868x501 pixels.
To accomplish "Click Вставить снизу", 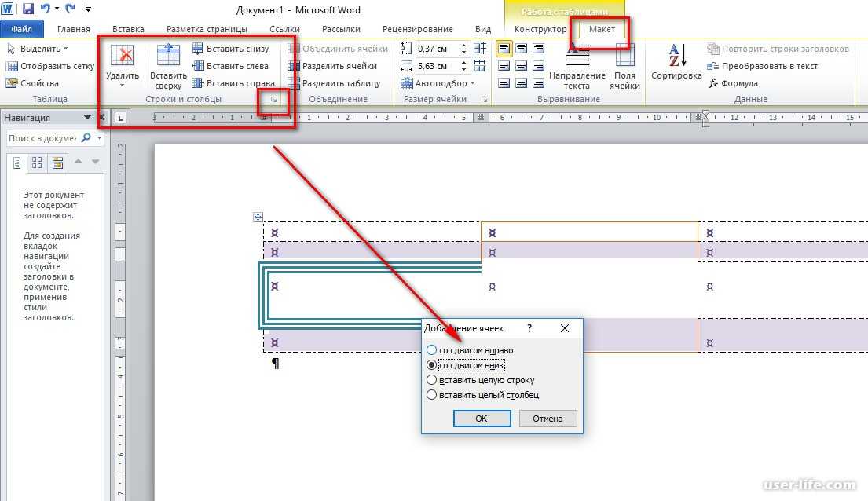I will tap(230, 49).
